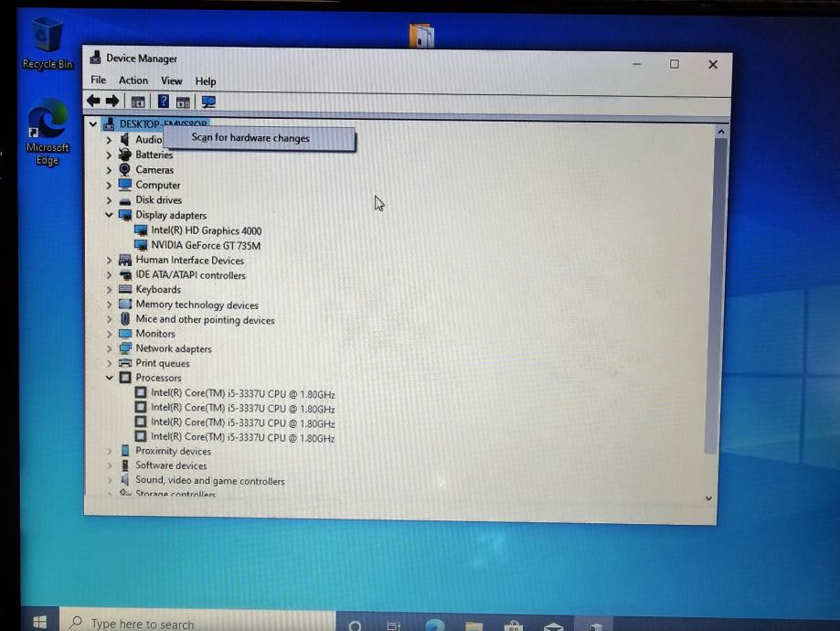Expand the Cameras node arrow
This screenshot has height=631, width=840.
pyautogui.click(x=109, y=170)
